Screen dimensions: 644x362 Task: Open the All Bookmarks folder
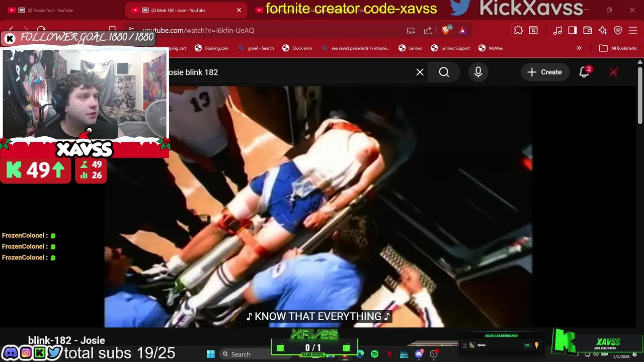618,48
